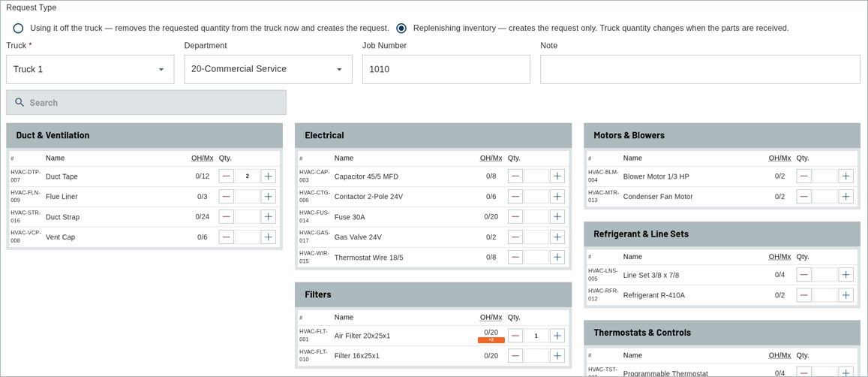Click the Line Set 3/8 x 7/8 name
Image resolution: width=868 pixels, height=377 pixels.
[x=651, y=275]
